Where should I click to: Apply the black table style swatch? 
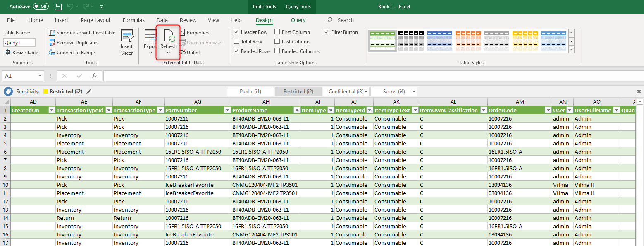tap(410, 41)
